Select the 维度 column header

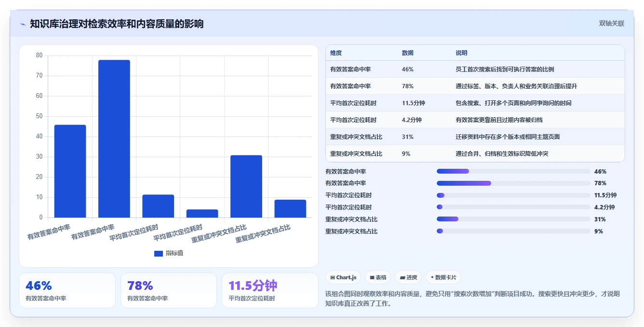point(336,53)
